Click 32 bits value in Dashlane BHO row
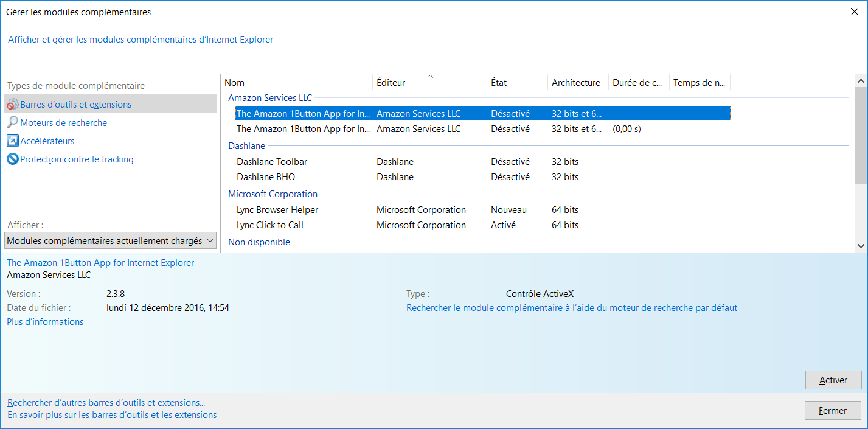Screen dimensions: 868x429 [565, 176]
